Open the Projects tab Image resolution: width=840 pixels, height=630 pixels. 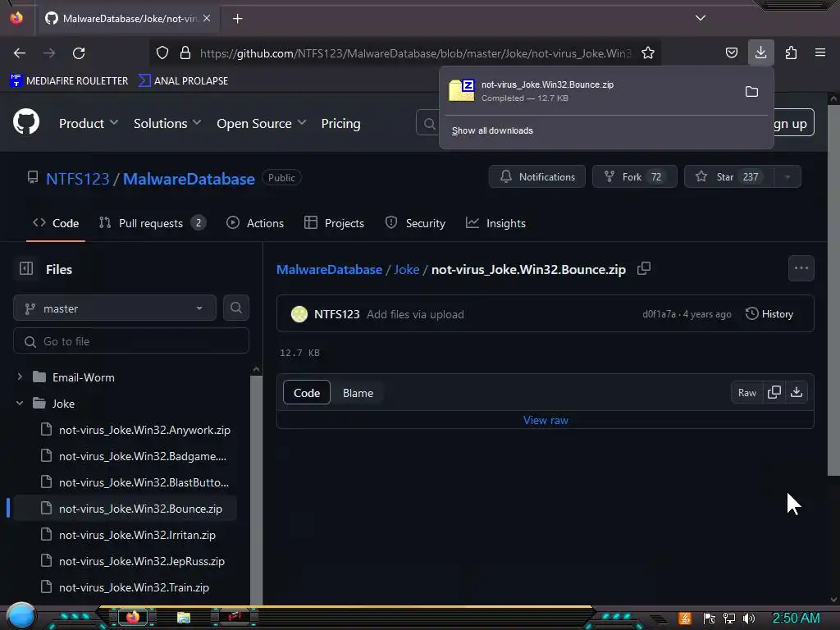coord(335,223)
